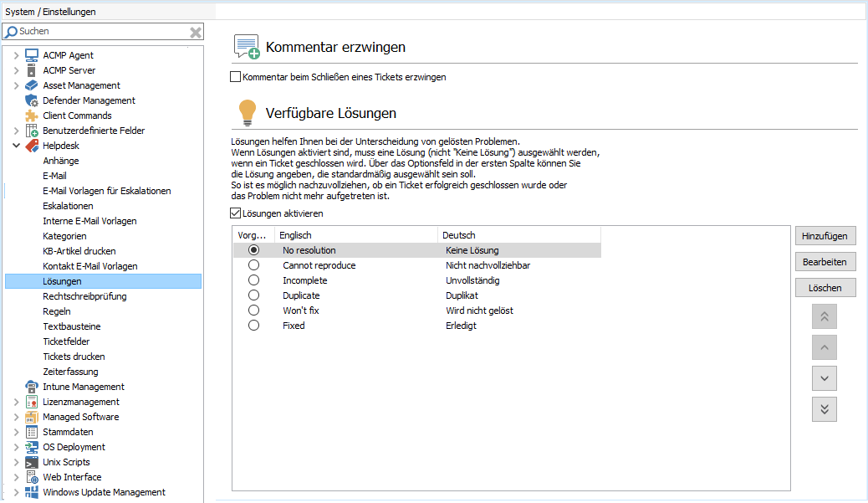Expand the Stammdaten branch

16,432
